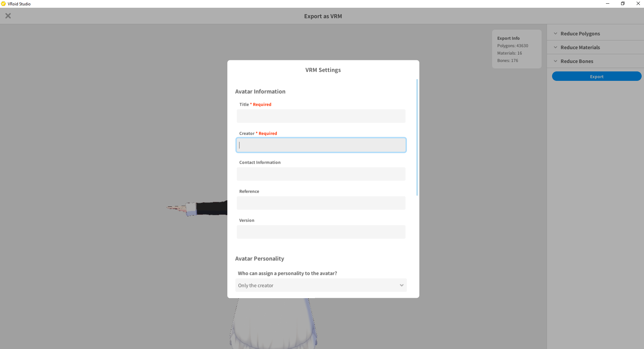Viewport: 644px width, 349px height.
Task: Minimize the VRoid Studio window
Action: coord(608,4)
